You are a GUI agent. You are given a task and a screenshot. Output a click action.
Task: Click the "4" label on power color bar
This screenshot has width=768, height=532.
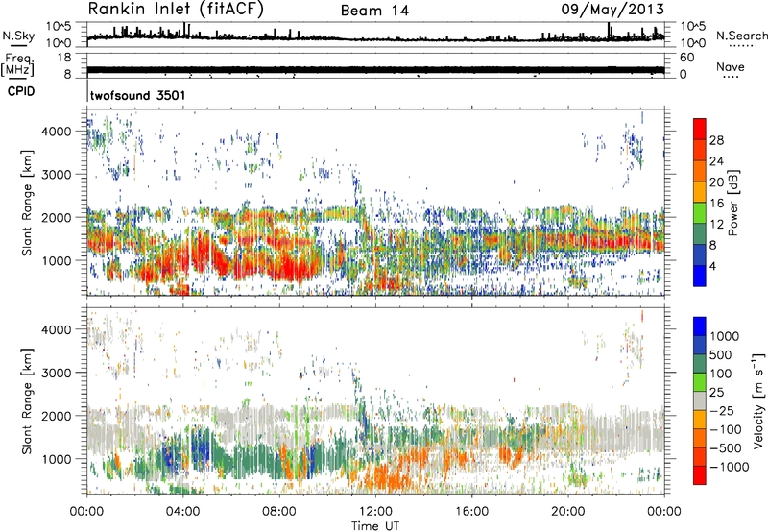(713, 267)
